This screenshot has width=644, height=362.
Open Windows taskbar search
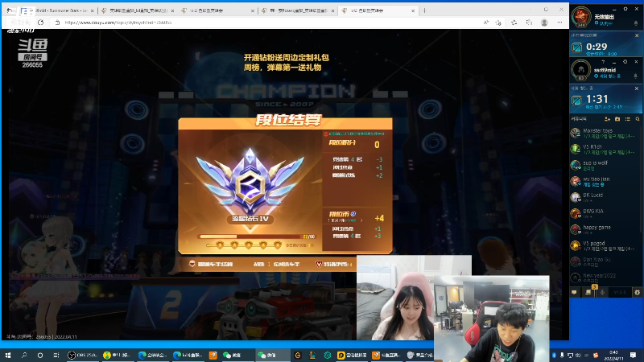24,355
